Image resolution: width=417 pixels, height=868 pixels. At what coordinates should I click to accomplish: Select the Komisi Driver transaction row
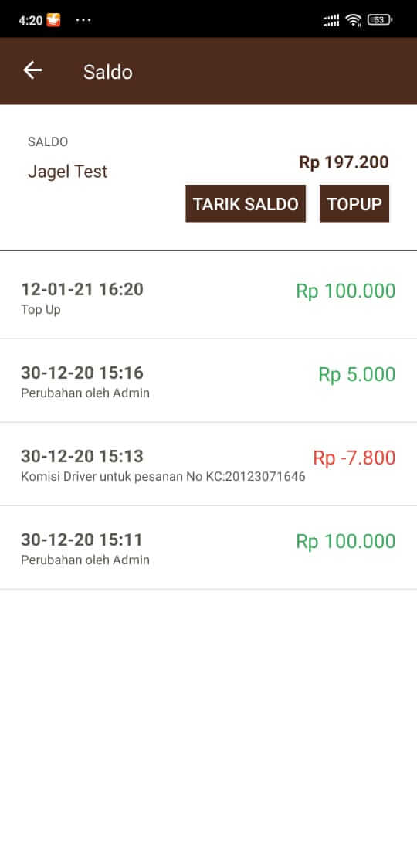coord(208,465)
